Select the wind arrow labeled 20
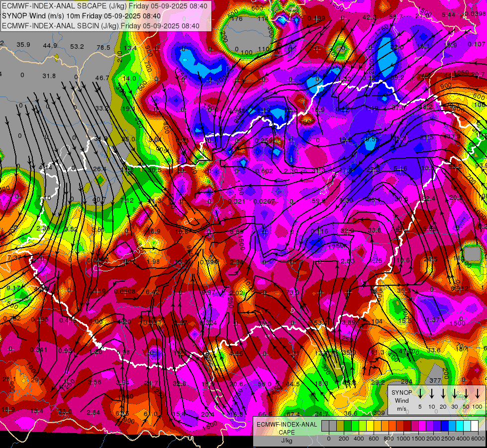The height and width of the screenshot is (448, 487). [x=443, y=393]
